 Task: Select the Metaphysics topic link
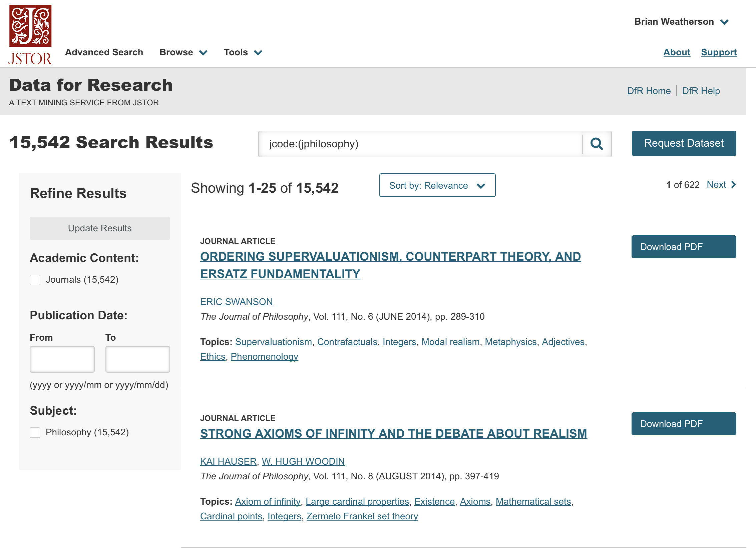tap(511, 342)
